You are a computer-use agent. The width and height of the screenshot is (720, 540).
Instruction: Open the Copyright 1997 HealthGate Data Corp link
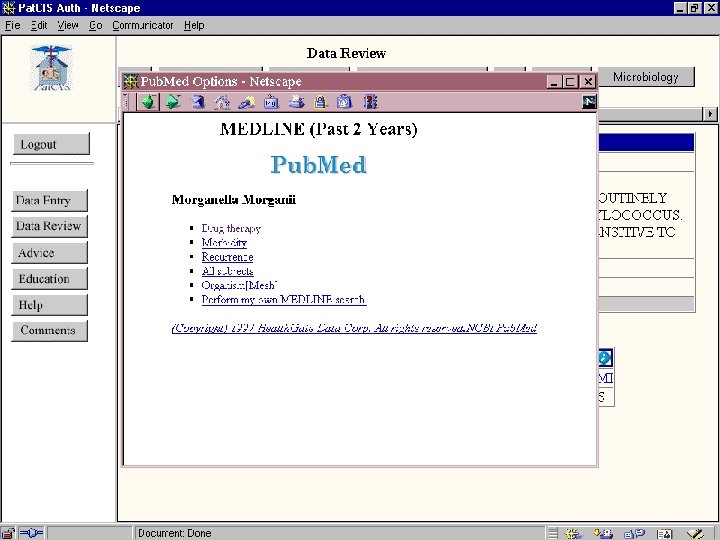pyautogui.click(x=316, y=328)
